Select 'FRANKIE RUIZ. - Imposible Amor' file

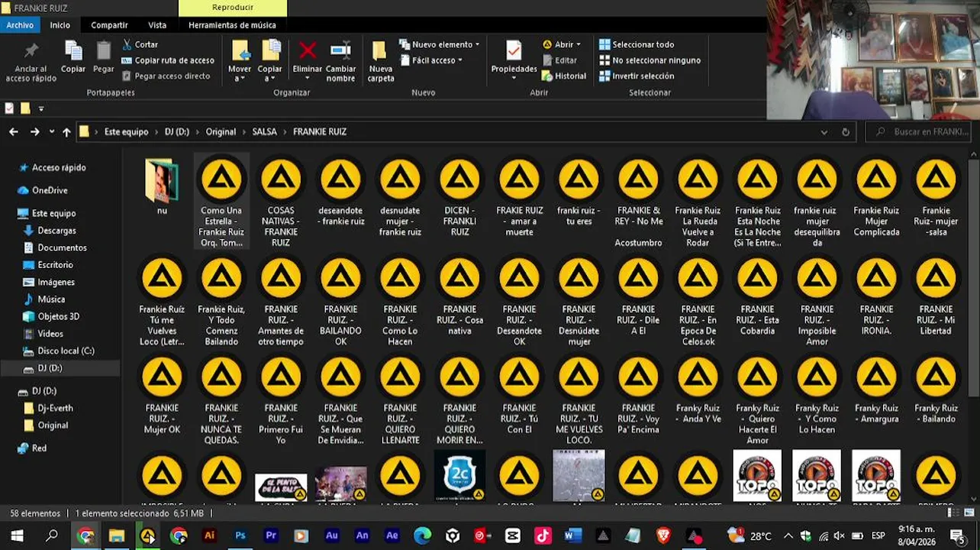coord(817,301)
